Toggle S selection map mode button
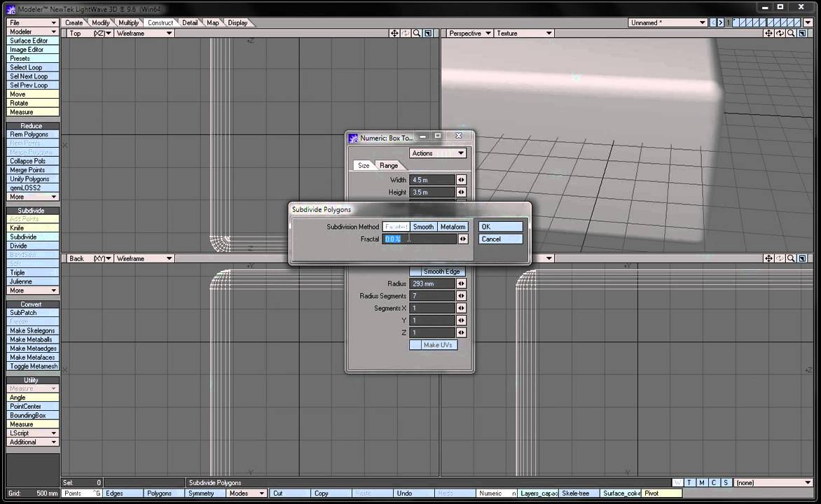Image resolution: width=821 pixels, height=504 pixels. point(726,482)
